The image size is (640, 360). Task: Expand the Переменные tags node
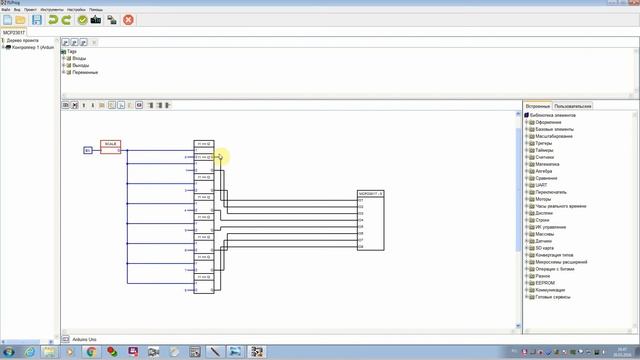64,72
